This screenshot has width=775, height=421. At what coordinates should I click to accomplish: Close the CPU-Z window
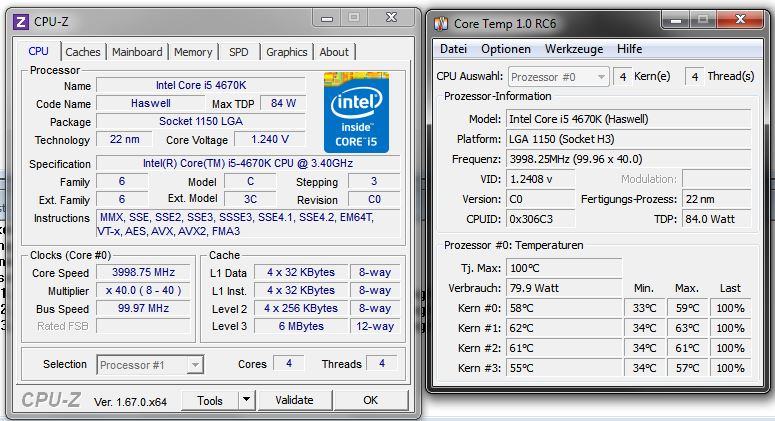391,18
